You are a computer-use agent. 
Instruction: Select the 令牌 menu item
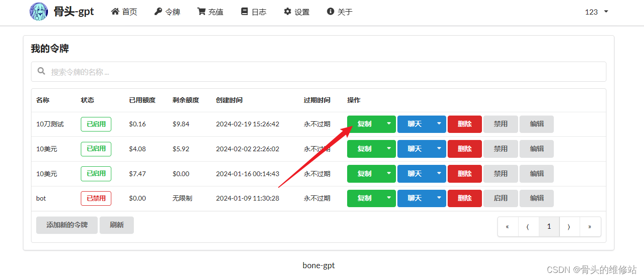[x=167, y=12]
